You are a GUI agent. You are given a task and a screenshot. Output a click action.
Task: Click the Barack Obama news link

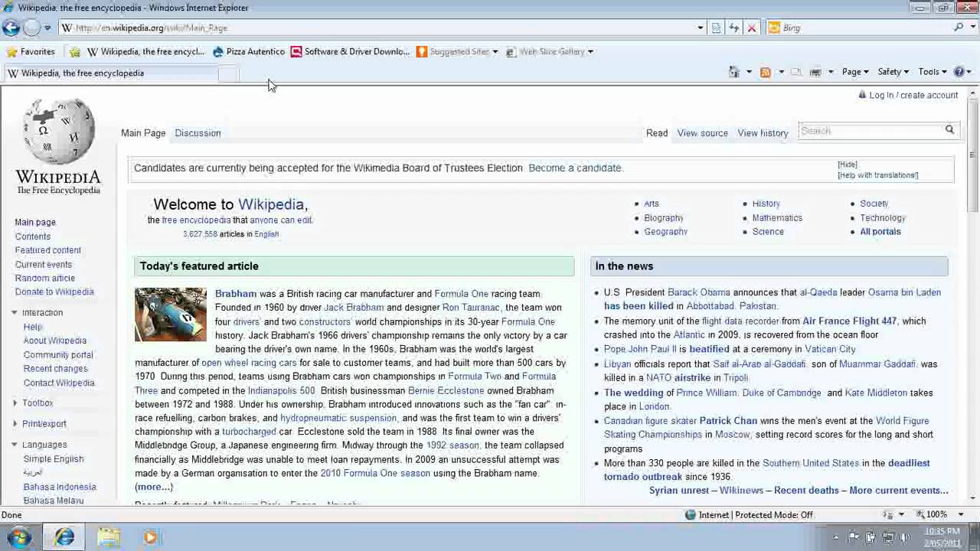tap(698, 292)
